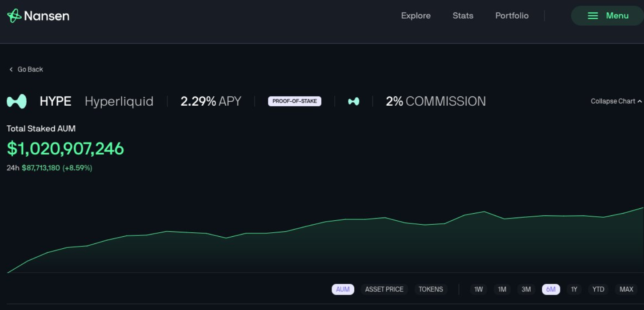Switch chart to Tokens view
Screen dimensions: 644x310
[x=431, y=290]
